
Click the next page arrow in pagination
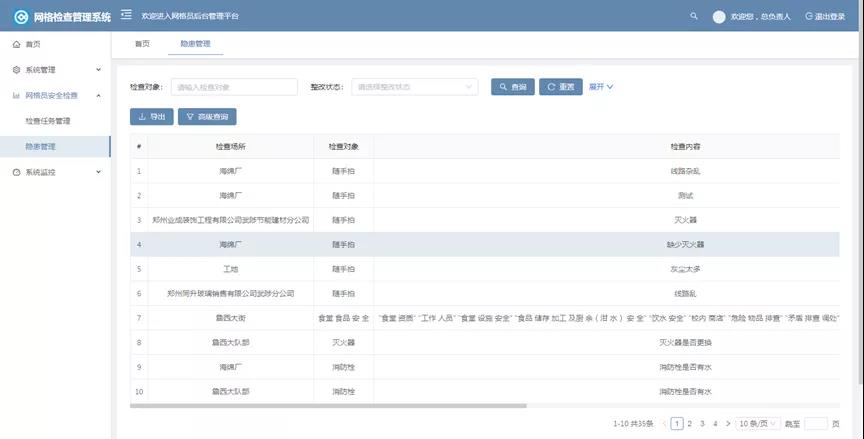tap(727, 423)
